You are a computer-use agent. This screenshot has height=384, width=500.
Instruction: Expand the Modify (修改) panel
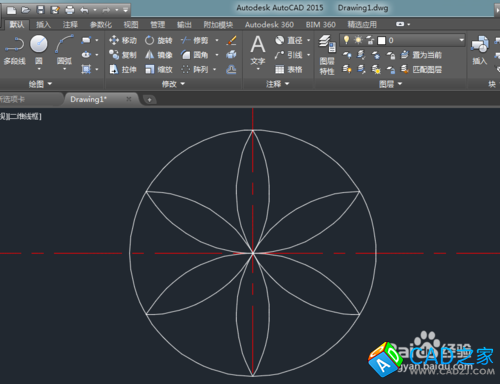(x=173, y=84)
